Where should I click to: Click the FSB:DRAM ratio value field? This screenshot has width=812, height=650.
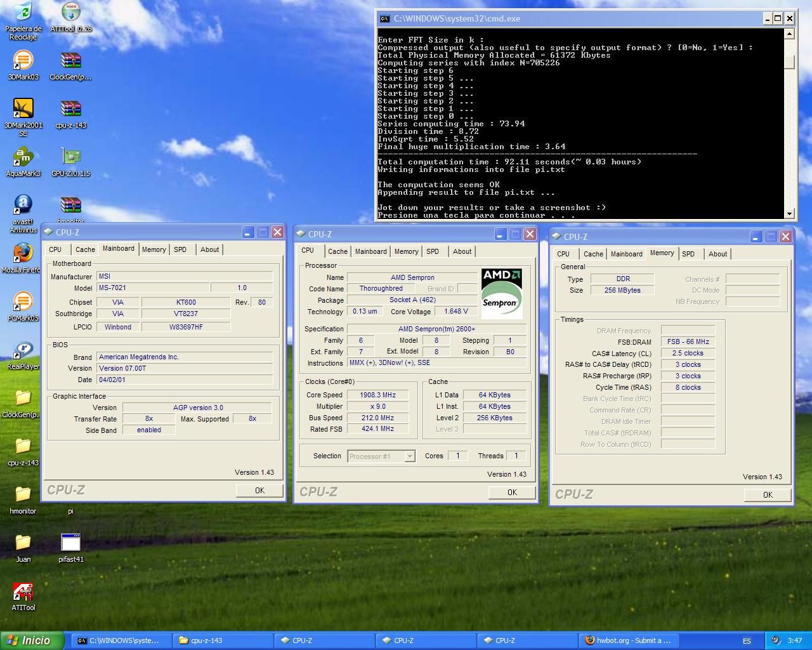(x=687, y=342)
